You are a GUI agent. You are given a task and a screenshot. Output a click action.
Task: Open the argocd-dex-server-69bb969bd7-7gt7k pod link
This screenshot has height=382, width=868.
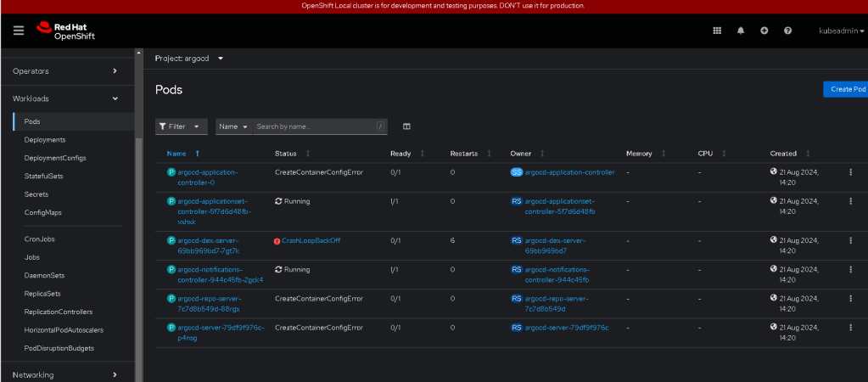(x=209, y=245)
